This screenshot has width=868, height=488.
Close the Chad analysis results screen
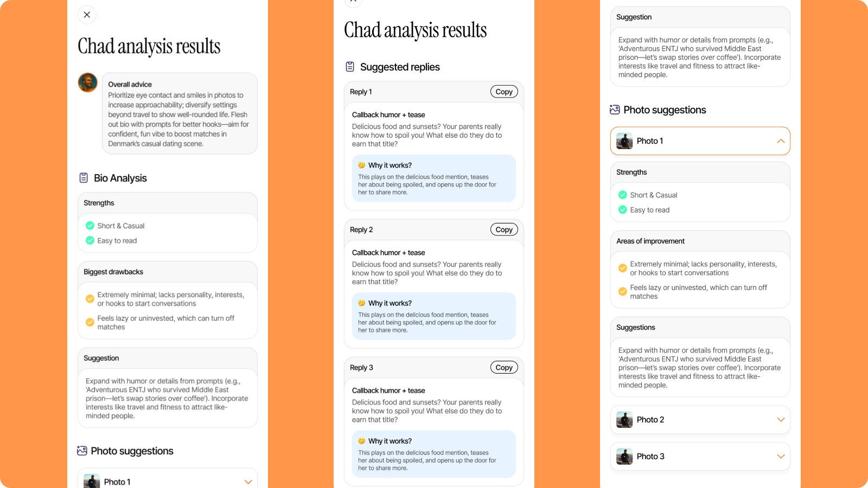(87, 15)
